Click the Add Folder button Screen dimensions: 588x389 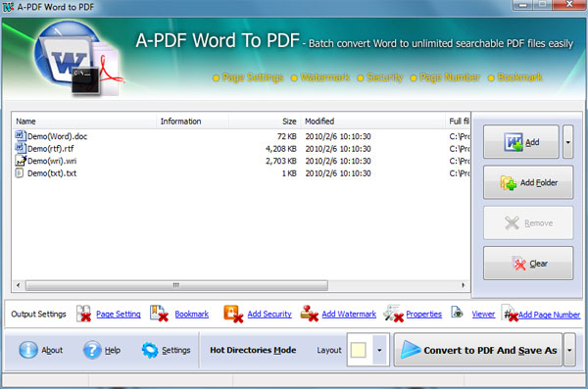[528, 182]
